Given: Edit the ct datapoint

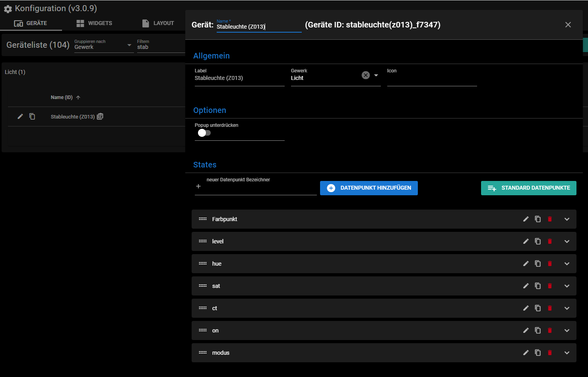Looking at the screenshot, I should tap(526, 308).
